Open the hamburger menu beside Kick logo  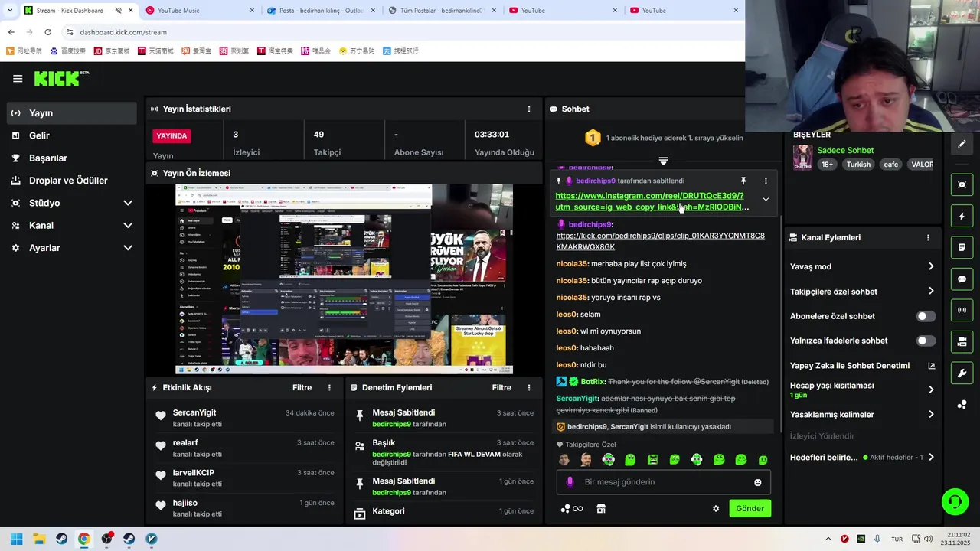coord(18,78)
